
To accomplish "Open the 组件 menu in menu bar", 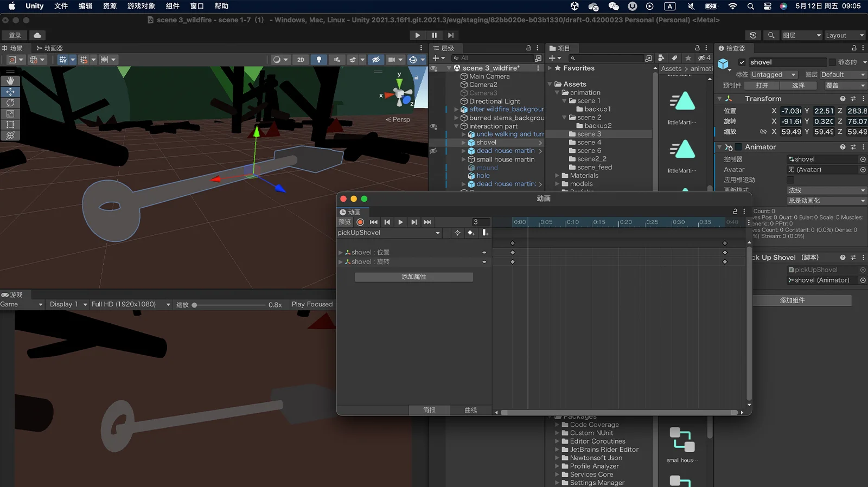I will (x=173, y=6).
